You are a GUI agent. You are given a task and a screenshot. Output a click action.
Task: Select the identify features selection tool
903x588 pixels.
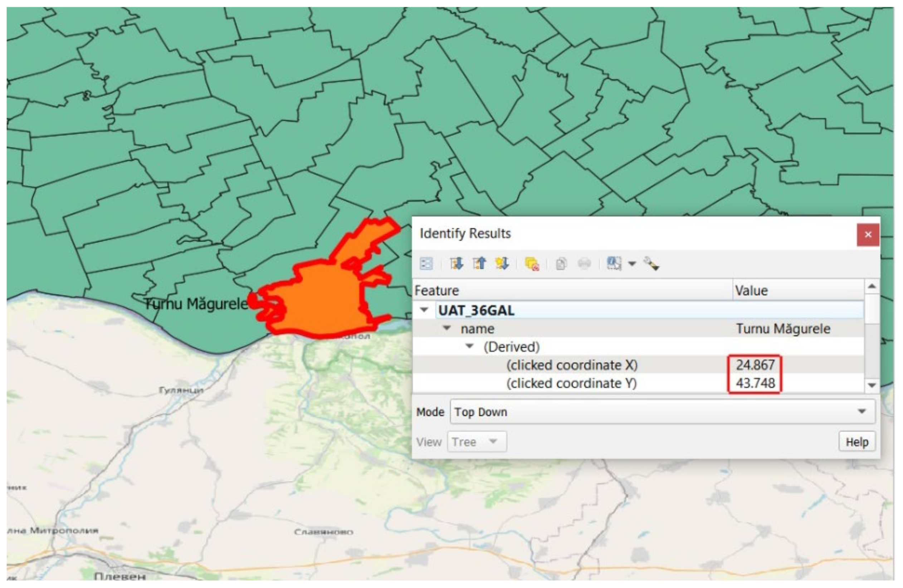pos(614,263)
